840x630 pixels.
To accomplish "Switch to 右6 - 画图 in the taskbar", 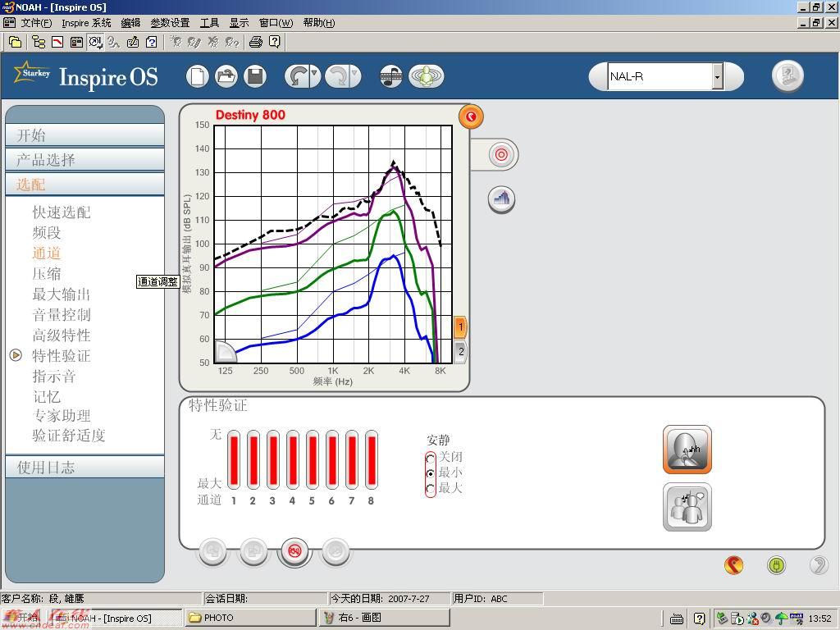I will tap(384, 618).
